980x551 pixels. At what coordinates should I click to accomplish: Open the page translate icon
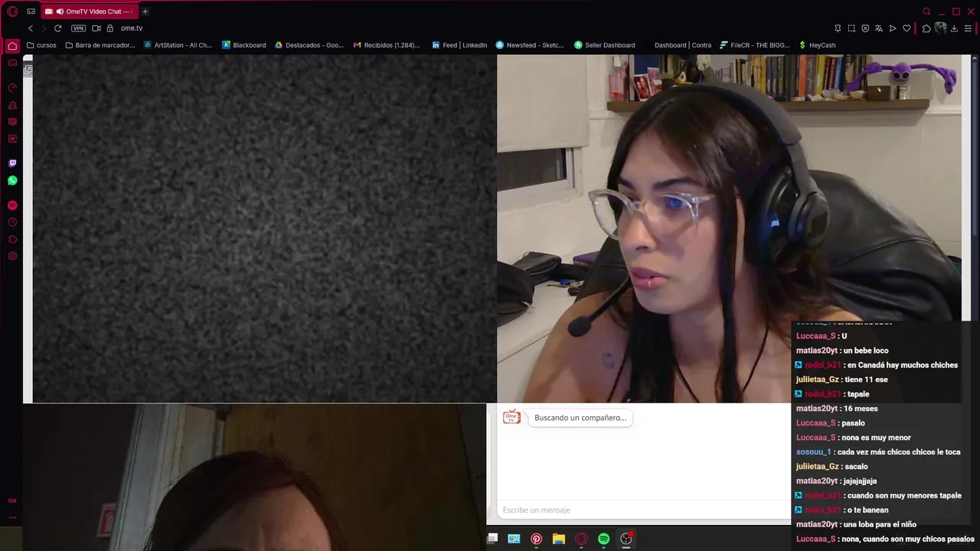click(879, 28)
